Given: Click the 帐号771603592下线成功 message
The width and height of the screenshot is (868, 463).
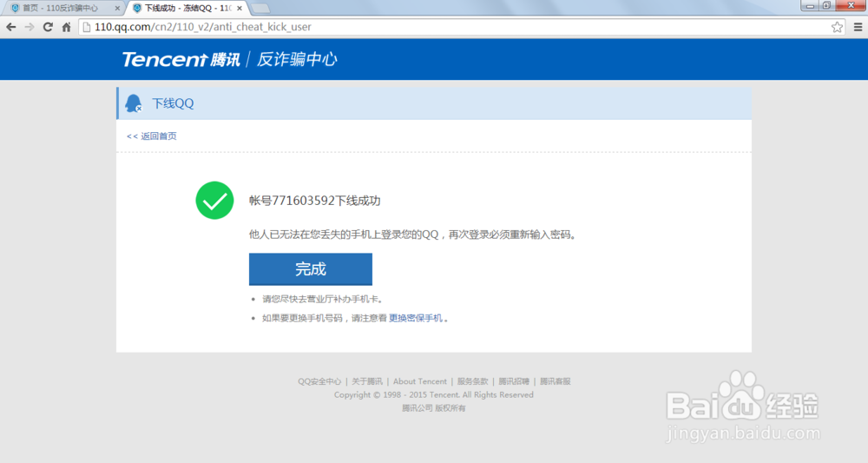Looking at the screenshot, I should pos(314,201).
